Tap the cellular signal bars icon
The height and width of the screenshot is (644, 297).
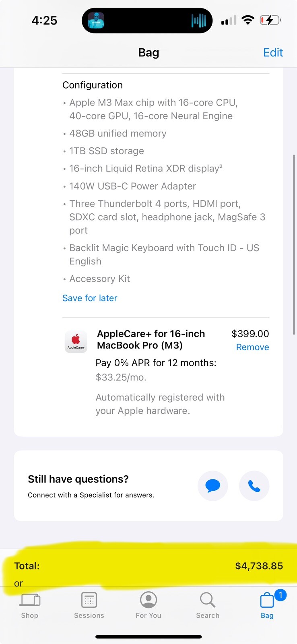click(228, 21)
